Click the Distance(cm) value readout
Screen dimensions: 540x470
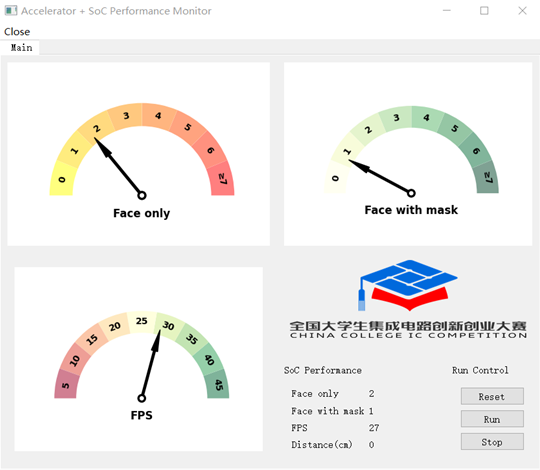371,445
